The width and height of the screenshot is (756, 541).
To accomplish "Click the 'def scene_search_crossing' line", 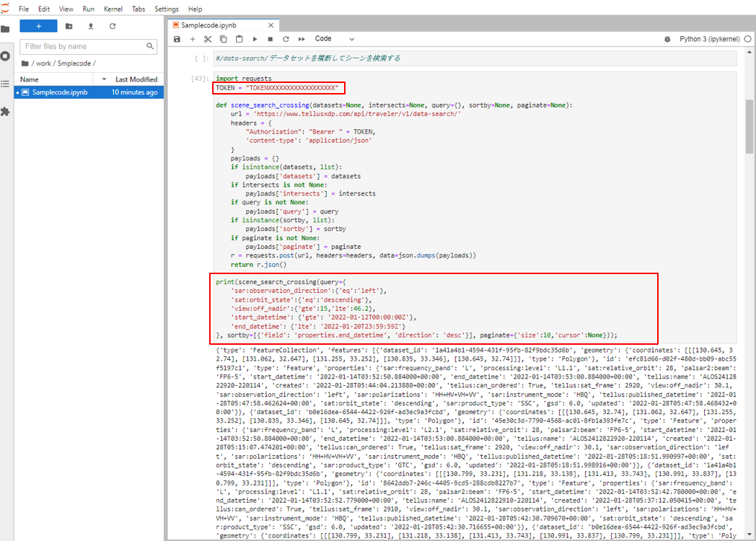I will pos(394,105).
